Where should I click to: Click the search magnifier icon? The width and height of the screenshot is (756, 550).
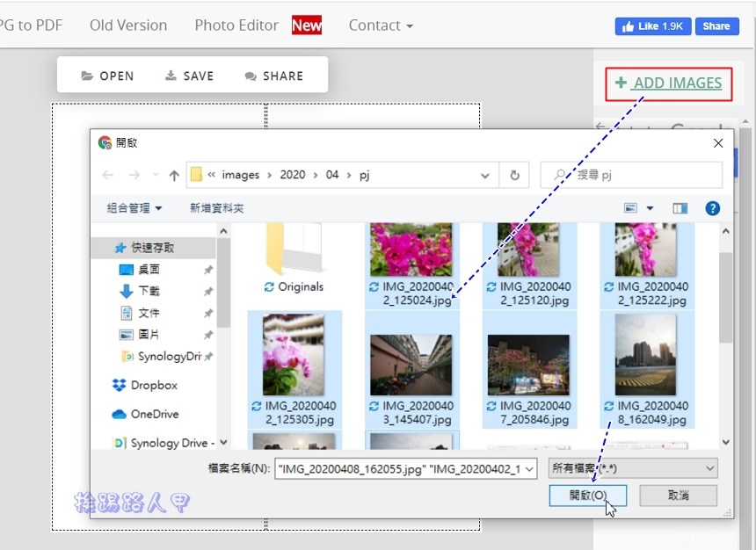(560, 175)
